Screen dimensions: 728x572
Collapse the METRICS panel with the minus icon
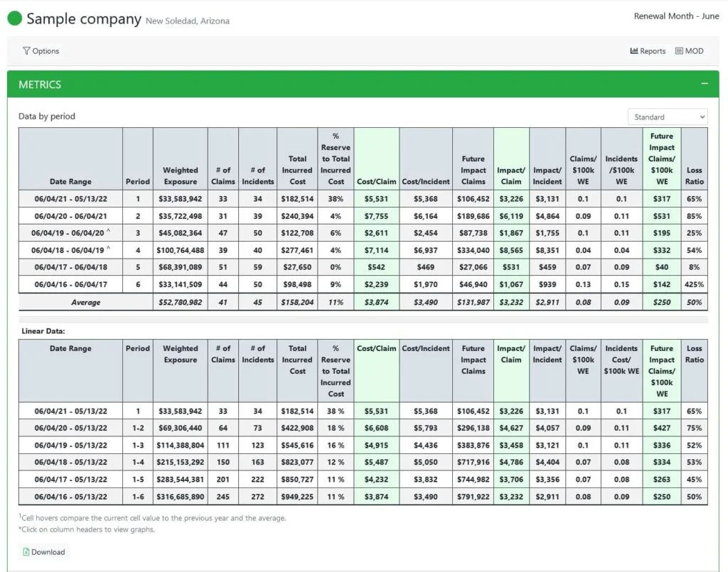click(x=705, y=84)
